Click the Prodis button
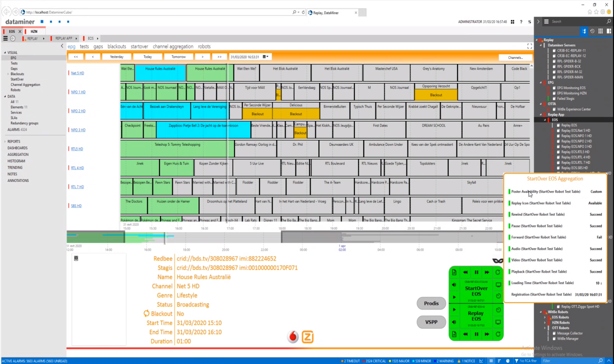The image size is (614, 364). (x=431, y=303)
